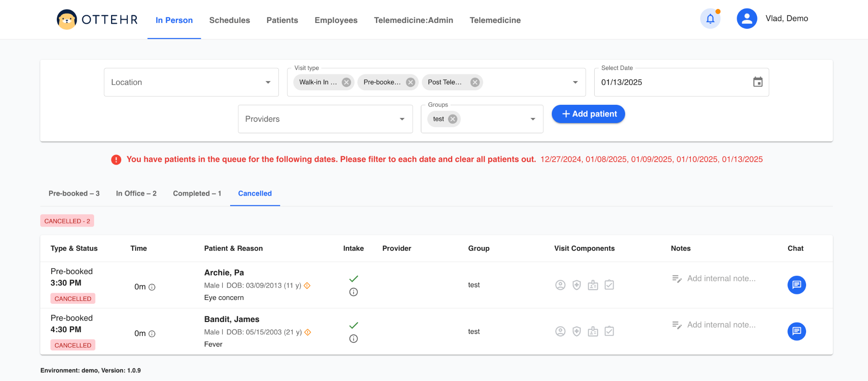This screenshot has height=381, width=868.
Task: Go to the Schedules navigation tab
Action: [x=229, y=20]
